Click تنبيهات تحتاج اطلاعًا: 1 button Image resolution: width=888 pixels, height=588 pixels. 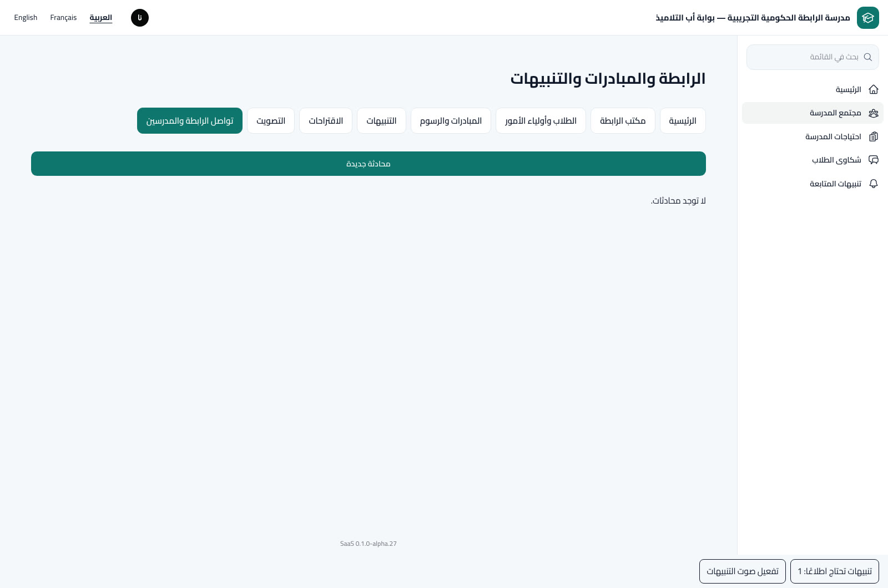click(835, 571)
